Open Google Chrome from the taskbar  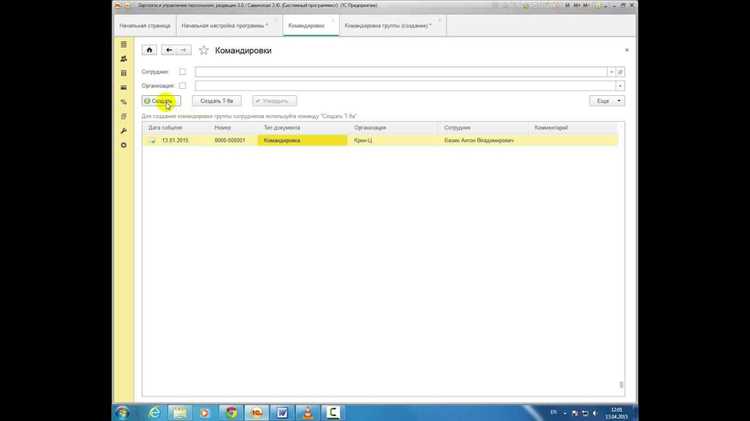click(232, 412)
